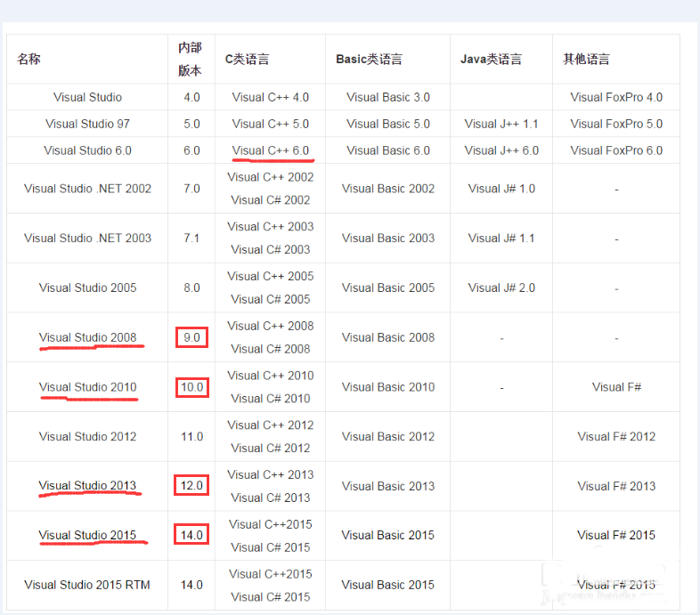Click internal version 4.0 value
The width and height of the screenshot is (700, 615).
tap(192, 97)
